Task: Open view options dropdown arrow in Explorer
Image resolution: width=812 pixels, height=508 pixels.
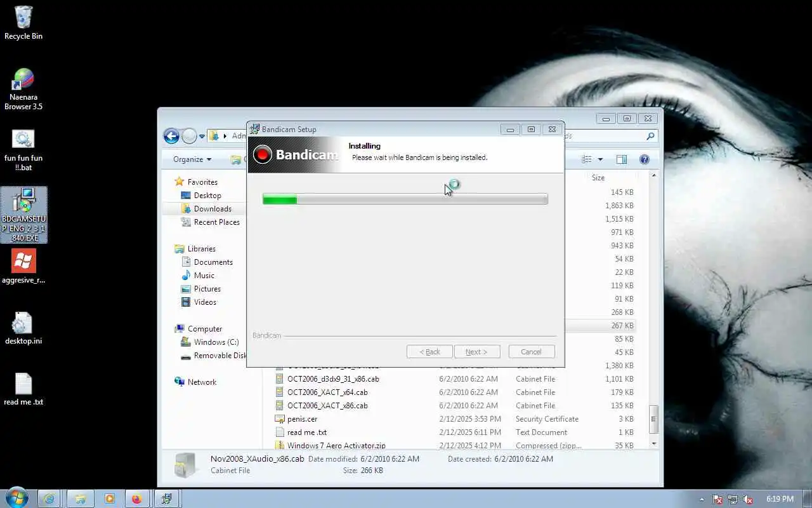Action: (600, 159)
